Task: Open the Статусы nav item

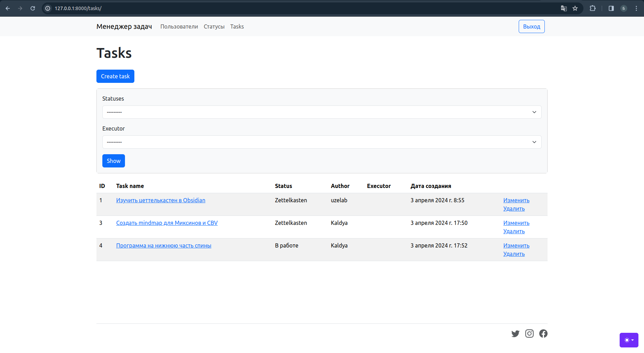Action: click(214, 26)
